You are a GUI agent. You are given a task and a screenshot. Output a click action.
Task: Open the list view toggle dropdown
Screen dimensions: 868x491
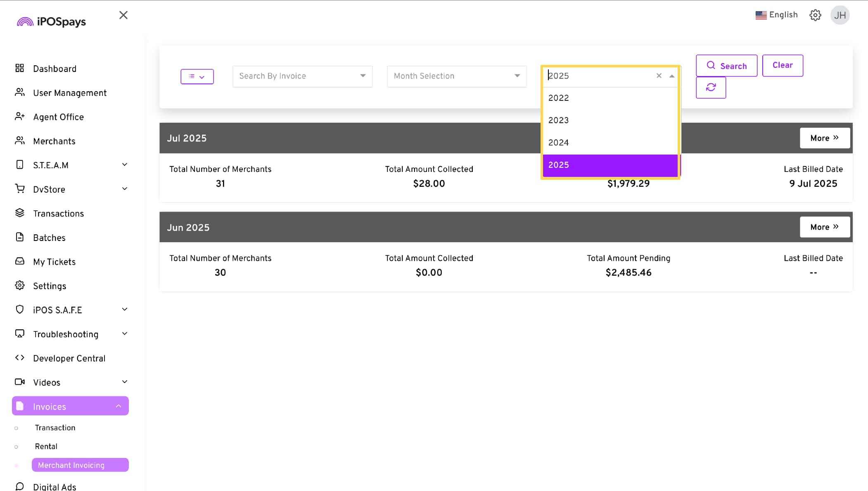point(197,76)
